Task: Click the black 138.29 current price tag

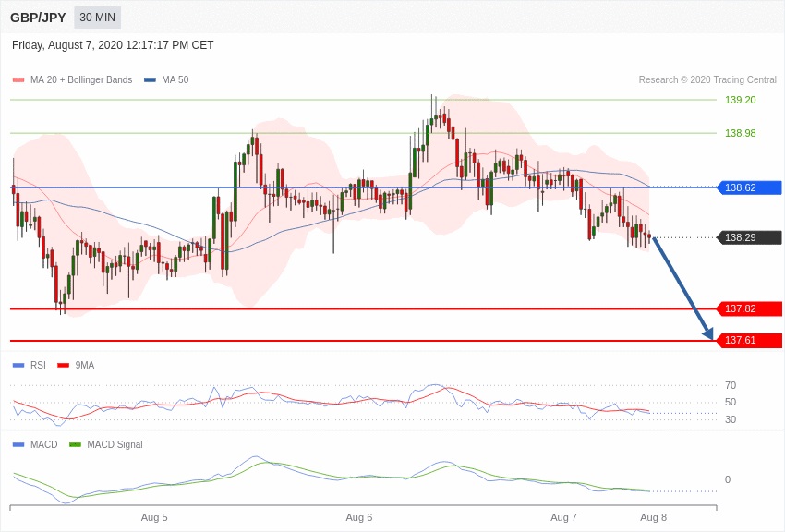Action: click(750, 237)
